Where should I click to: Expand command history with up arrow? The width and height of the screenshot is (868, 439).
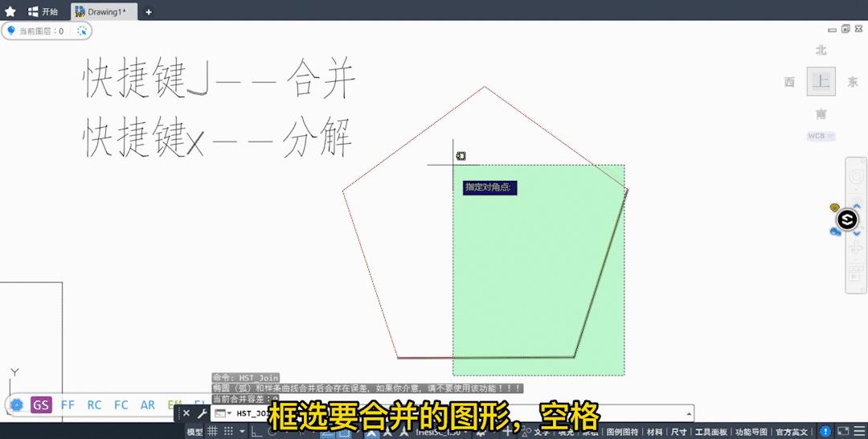(689, 413)
